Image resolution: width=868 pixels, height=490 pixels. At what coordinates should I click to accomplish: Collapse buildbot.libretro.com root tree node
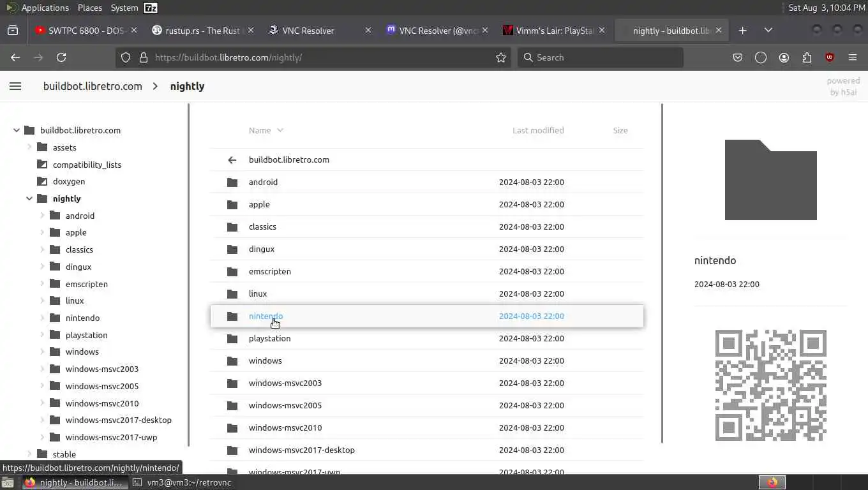(x=17, y=130)
